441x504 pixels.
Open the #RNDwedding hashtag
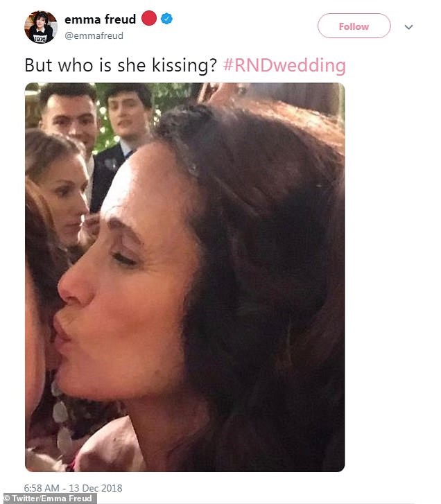point(284,66)
